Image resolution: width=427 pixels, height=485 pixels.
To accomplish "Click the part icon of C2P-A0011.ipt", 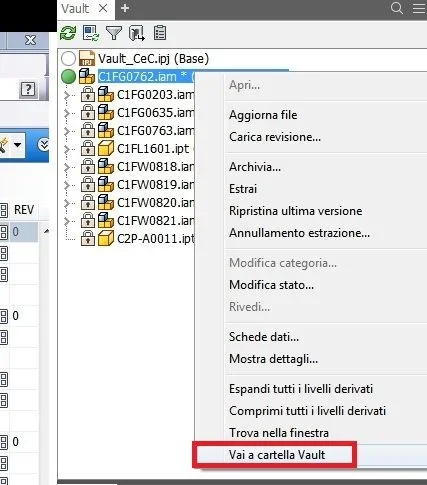I will click(x=106, y=239).
